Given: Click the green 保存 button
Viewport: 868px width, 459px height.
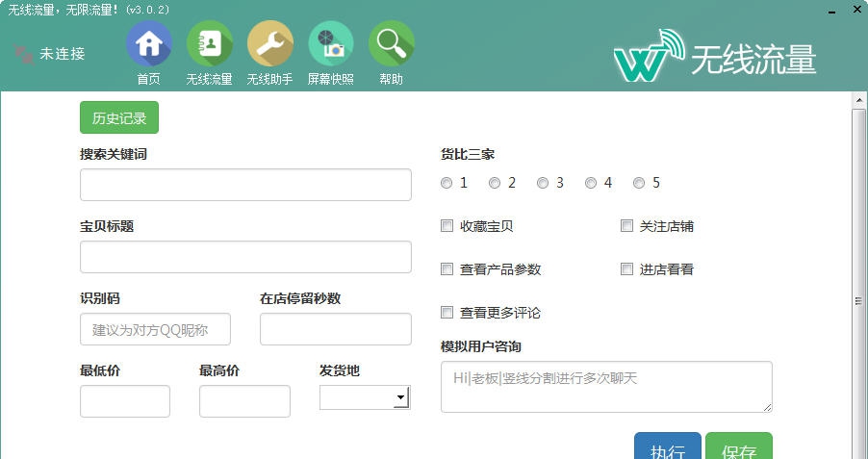Looking at the screenshot, I should [x=738, y=446].
